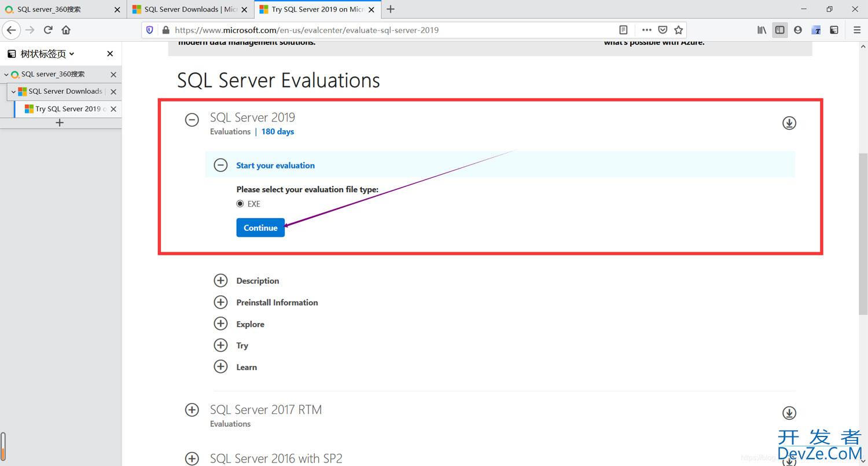Close the SQL server_360搜索 sidebar tab

pos(113,75)
